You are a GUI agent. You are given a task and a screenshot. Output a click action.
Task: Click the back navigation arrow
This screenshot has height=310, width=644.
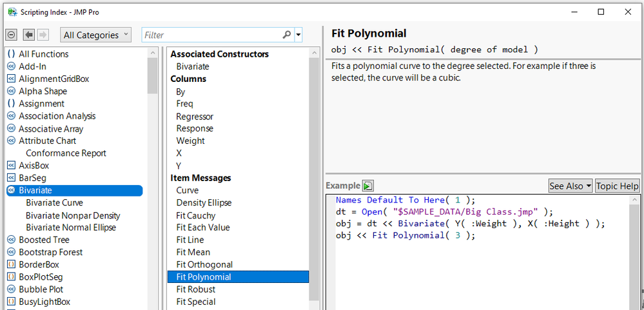click(29, 35)
